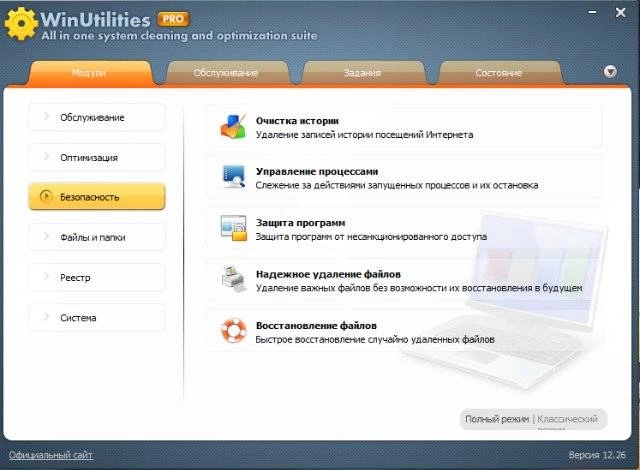
Task: Click the arrow icon beside Обслуживание sidebar item
Action: [46, 117]
